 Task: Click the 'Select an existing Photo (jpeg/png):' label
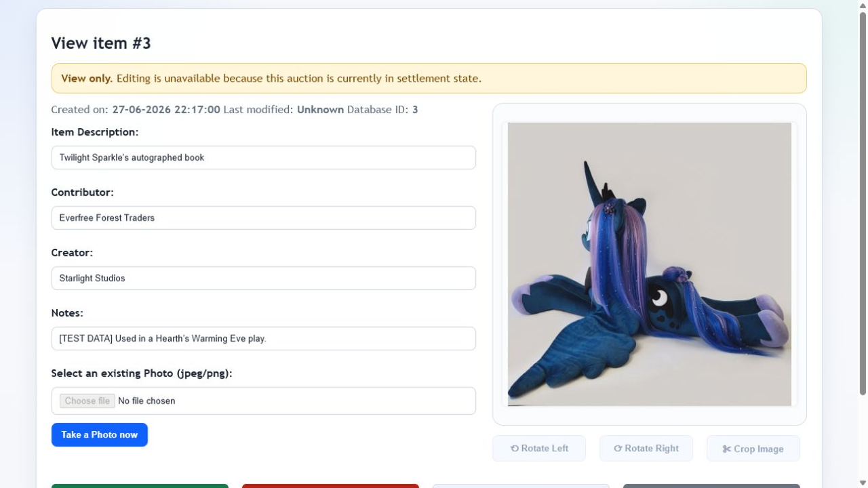[x=142, y=373]
